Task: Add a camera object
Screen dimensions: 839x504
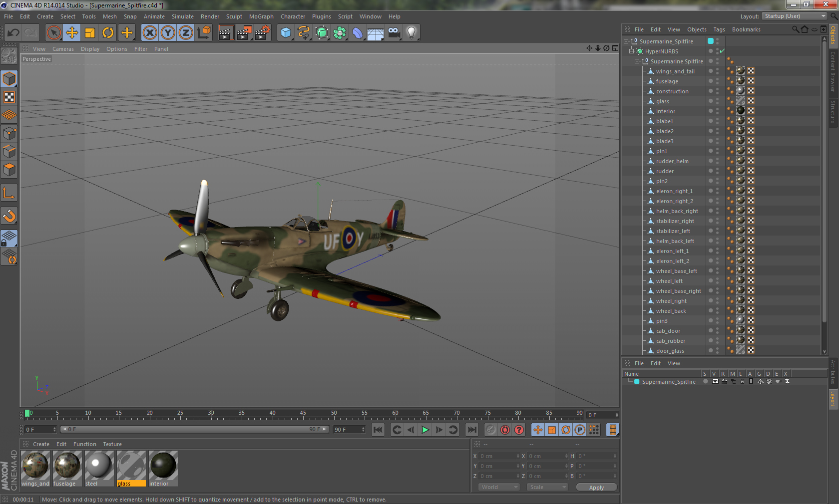Action: (394, 33)
